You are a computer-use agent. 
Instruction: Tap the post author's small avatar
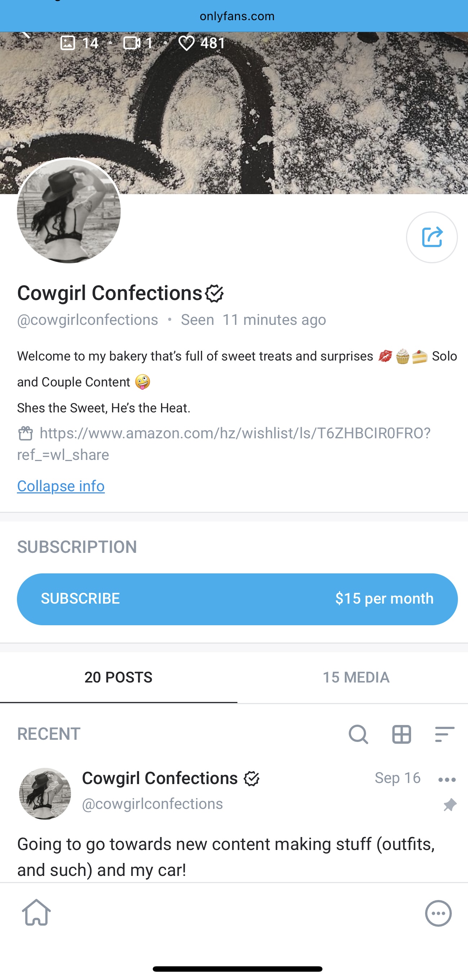pyautogui.click(x=45, y=793)
